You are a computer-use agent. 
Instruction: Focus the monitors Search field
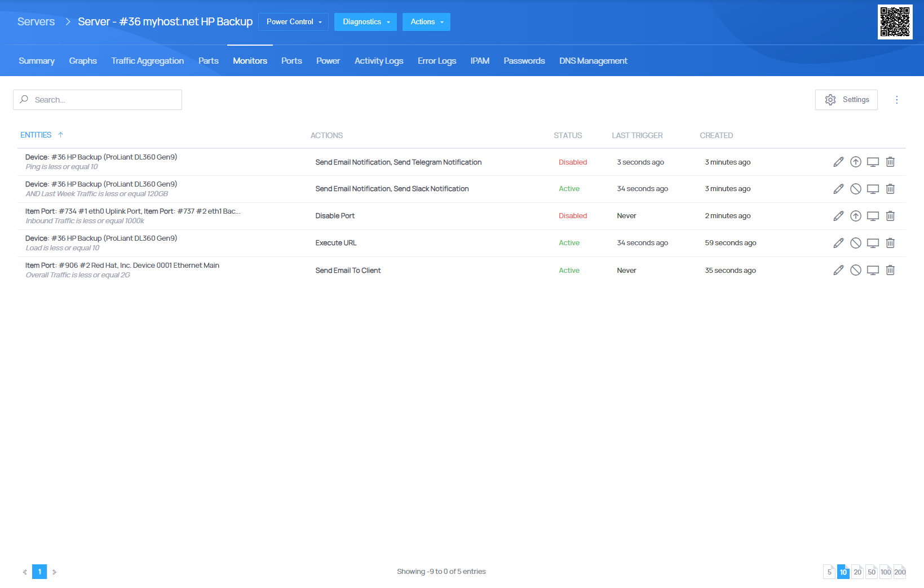(x=98, y=100)
